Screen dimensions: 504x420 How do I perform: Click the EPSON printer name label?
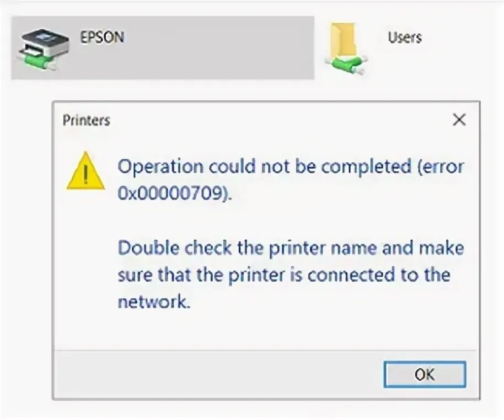[102, 37]
